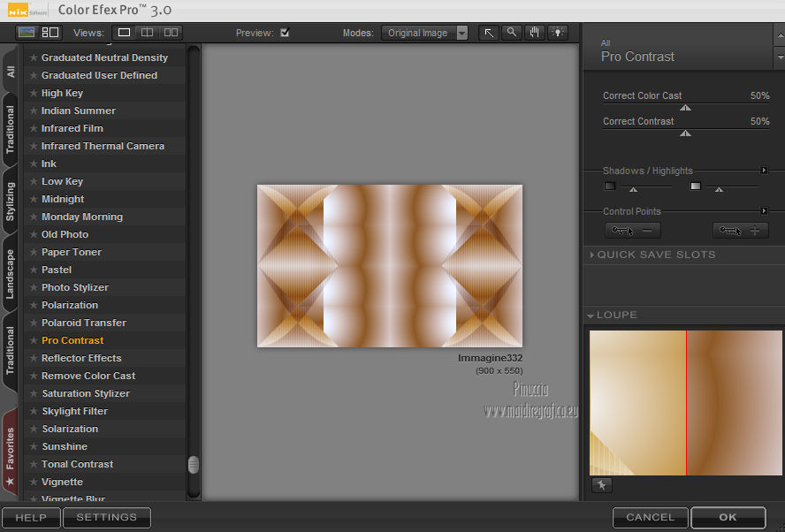Activate the zoom magnifier tool

pos(512,33)
